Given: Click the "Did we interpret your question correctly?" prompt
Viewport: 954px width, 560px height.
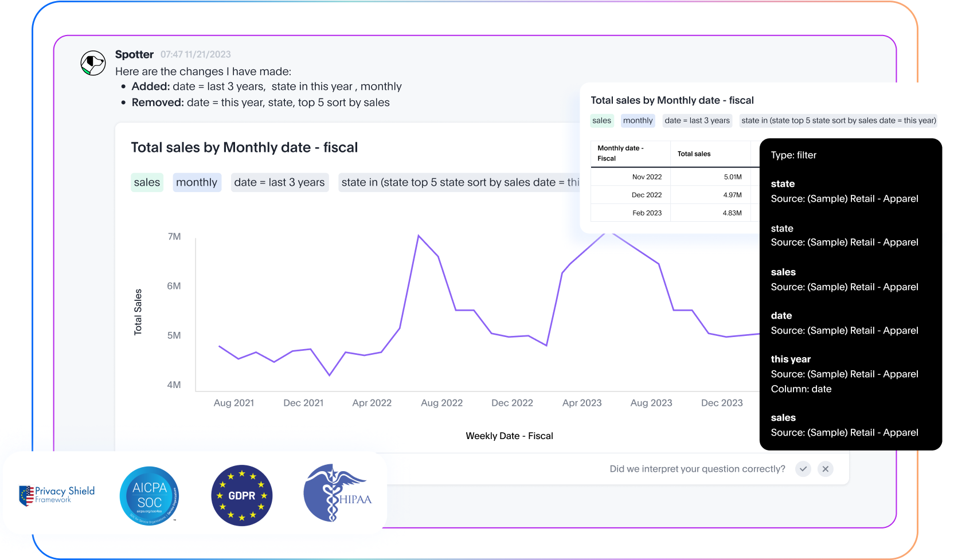Looking at the screenshot, I should coord(697,469).
